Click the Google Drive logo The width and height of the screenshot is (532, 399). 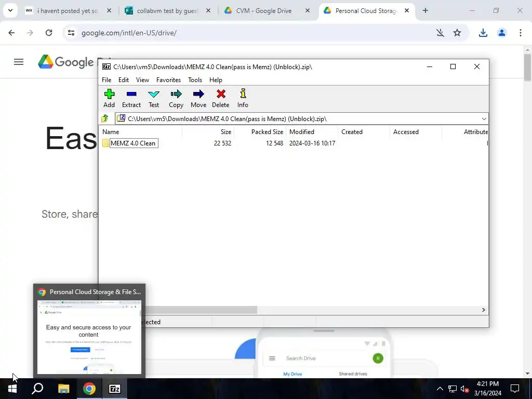click(68, 62)
